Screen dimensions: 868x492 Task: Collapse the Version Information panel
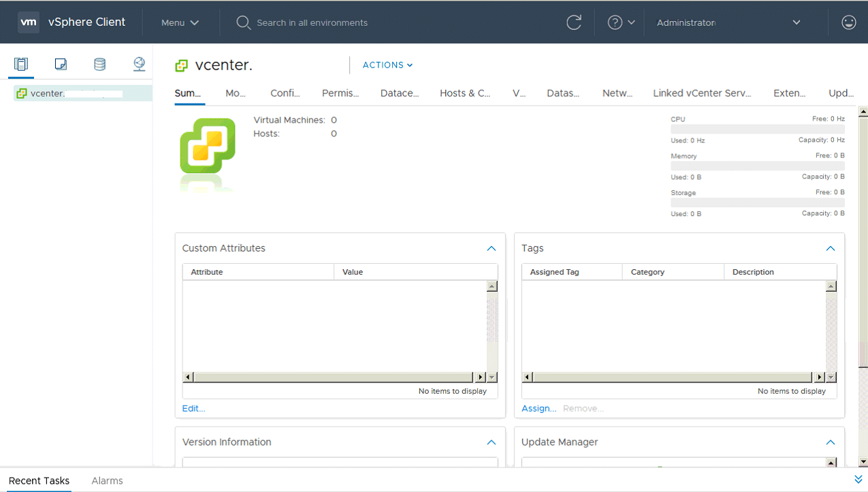click(492, 442)
